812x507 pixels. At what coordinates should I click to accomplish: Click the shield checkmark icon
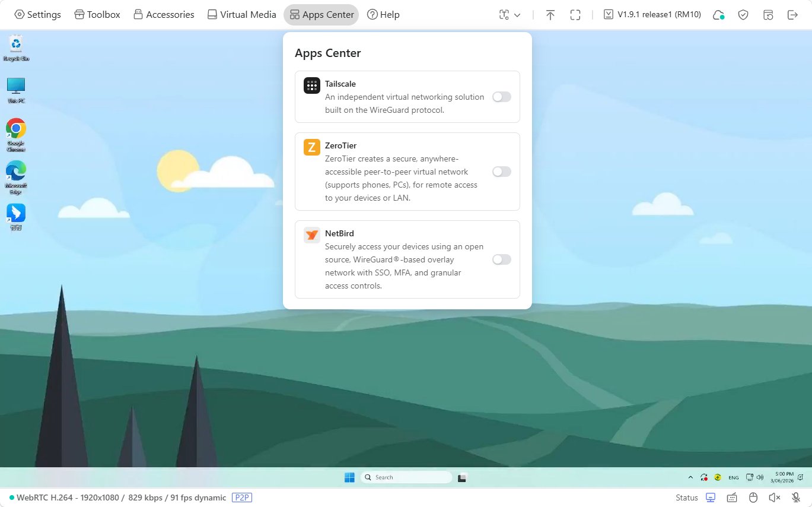743,15
